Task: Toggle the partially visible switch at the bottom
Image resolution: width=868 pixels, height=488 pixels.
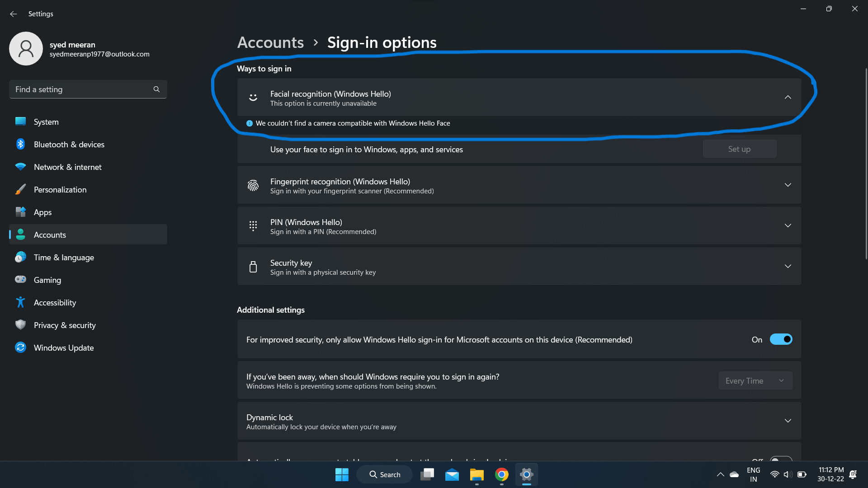Action: 781,459
